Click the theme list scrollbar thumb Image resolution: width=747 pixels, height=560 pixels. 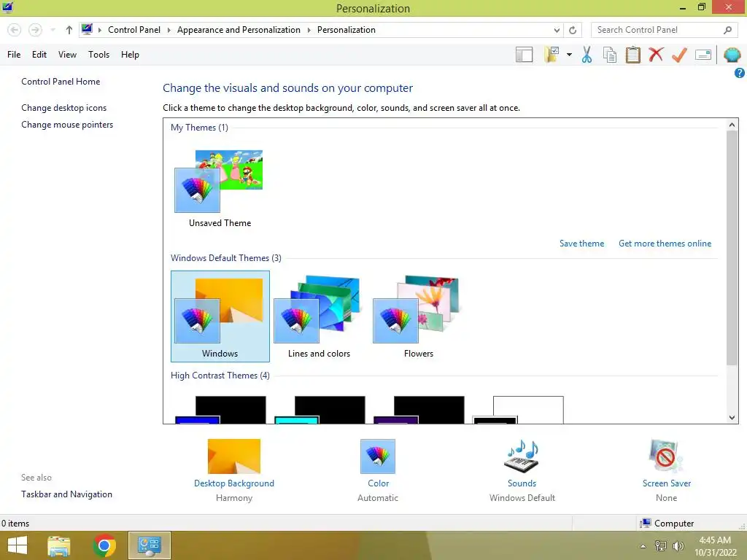(x=732, y=248)
